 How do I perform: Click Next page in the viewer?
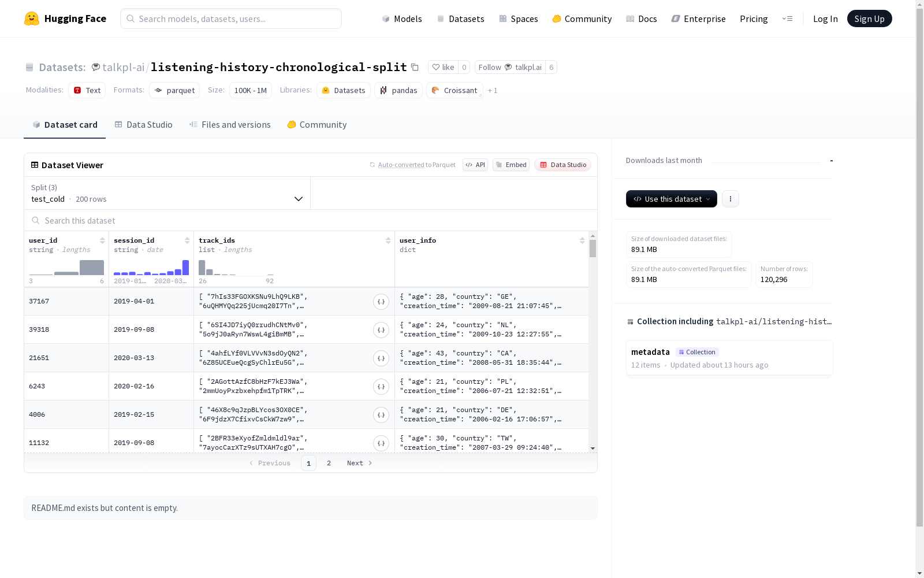pos(359,463)
